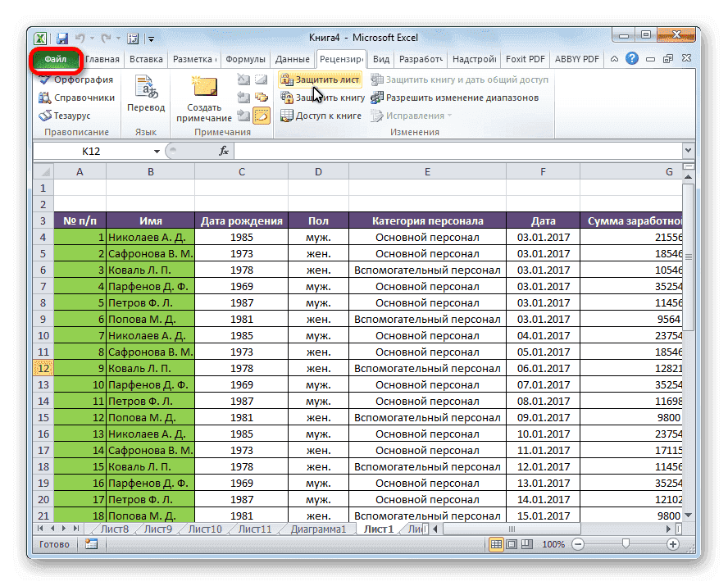This screenshot has width=728, height=586.
Task: Click the 100% zoom level button
Action: point(554,544)
